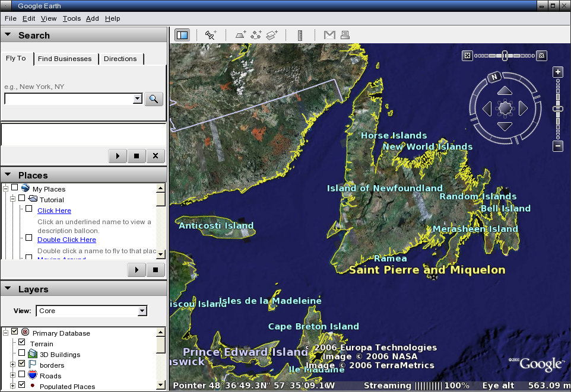Click the Tutorial folder icon
Viewport: 571px width, 392px height.
[x=33, y=199]
